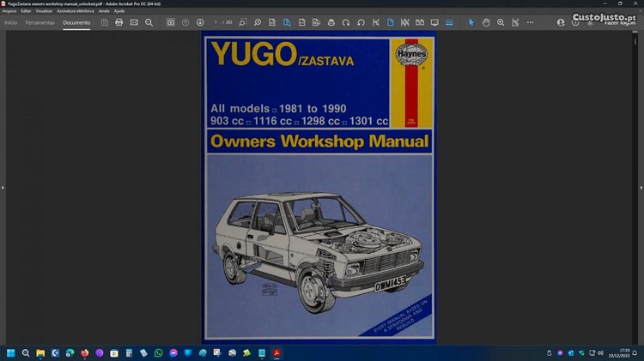The width and height of the screenshot is (644, 361).
Task: Print the document using the printer icon
Action: coord(119,22)
